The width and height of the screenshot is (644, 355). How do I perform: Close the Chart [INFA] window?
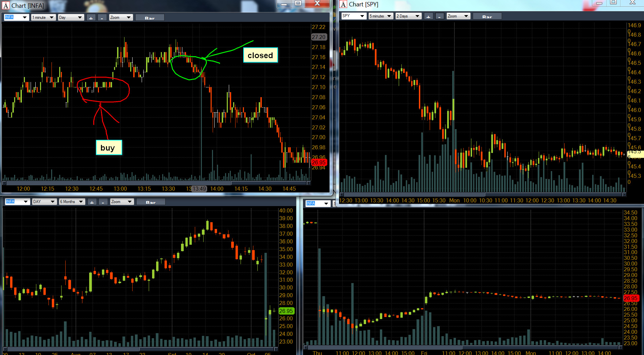coord(317,4)
